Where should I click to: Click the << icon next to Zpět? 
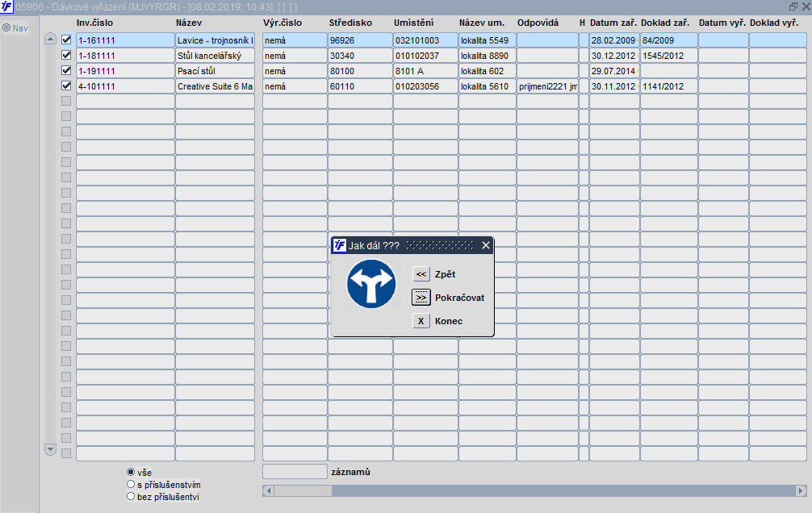421,274
